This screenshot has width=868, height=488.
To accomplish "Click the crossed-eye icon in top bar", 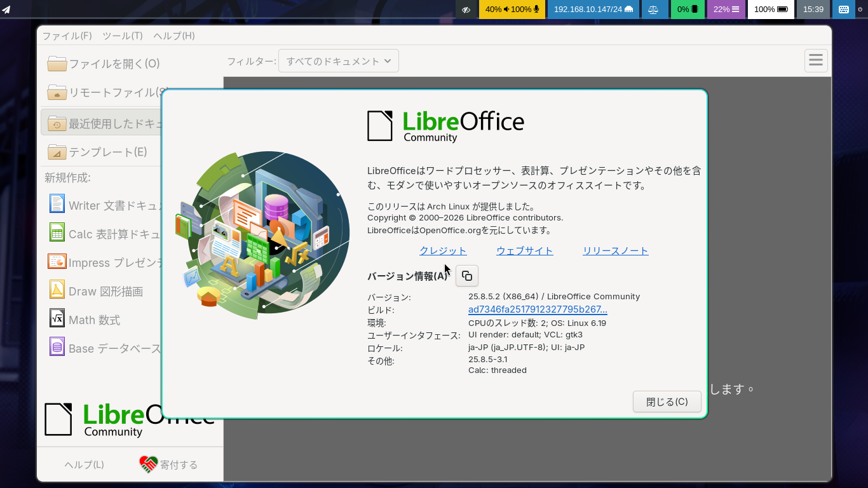I will [x=466, y=10].
